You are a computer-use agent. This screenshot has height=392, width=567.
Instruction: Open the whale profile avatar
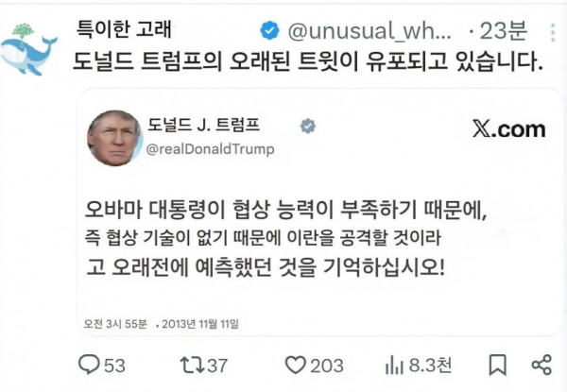tap(28, 50)
